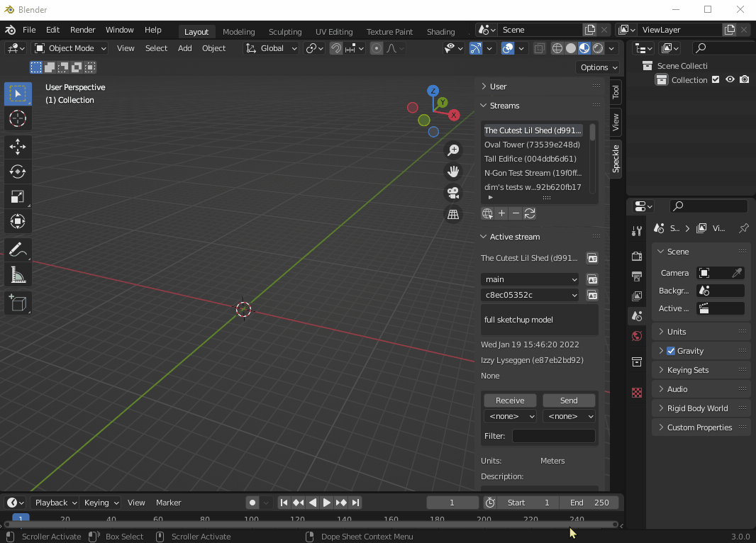This screenshot has width=756, height=543.
Task: Toggle auto keying record button
Action: click(x=252, y=503)
